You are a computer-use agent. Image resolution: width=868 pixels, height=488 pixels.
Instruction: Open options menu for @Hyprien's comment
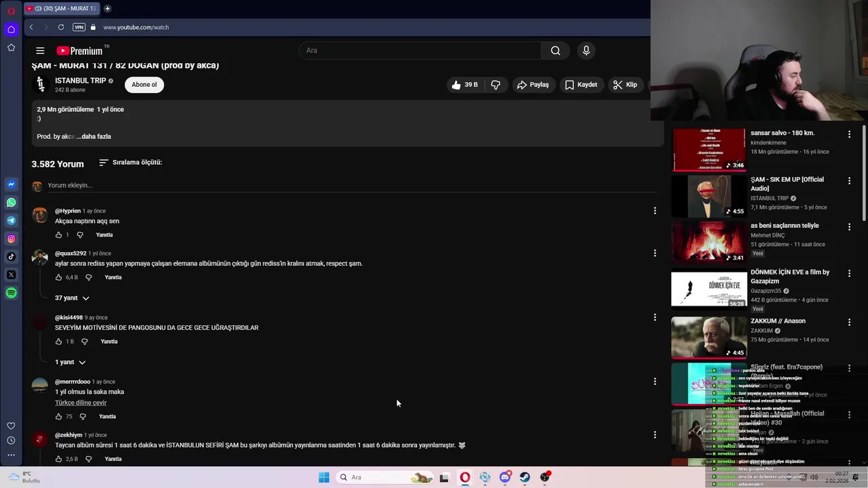[x=655, y=211]
